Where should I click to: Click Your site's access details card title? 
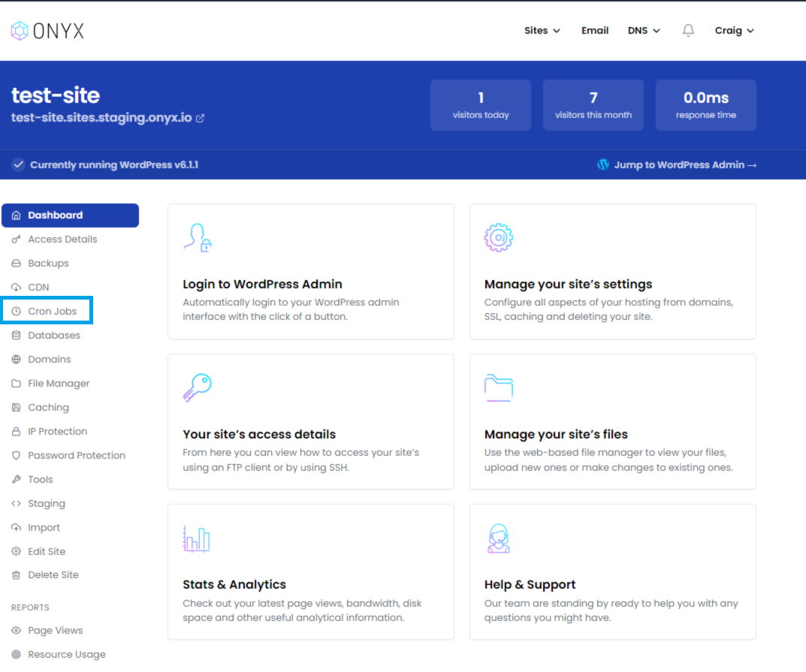259,434
